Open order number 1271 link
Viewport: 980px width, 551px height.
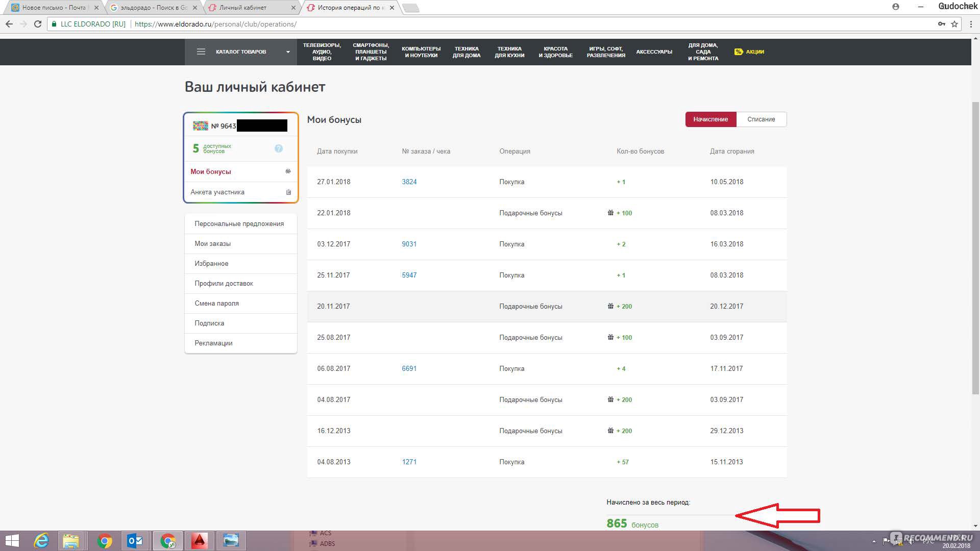tap(409, 462)
